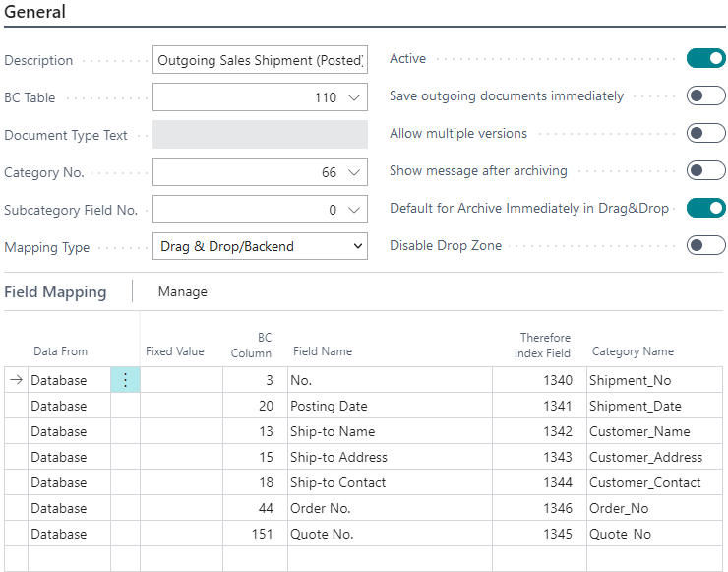Click the row selector arrow for first row
This screenshot has width=728, height=572.
click(x=15, y=380)
